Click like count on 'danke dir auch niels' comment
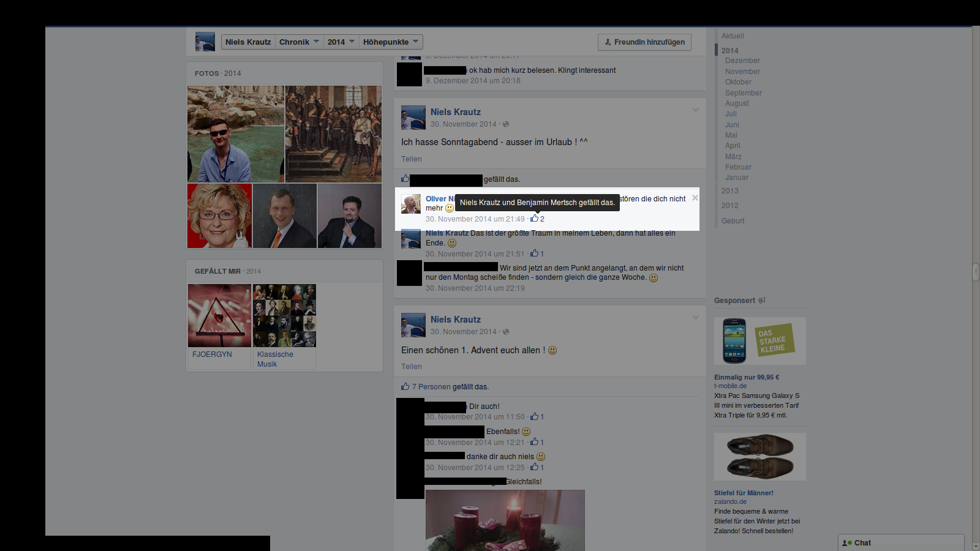Screen dimensions: 980x551 (537, 467)
